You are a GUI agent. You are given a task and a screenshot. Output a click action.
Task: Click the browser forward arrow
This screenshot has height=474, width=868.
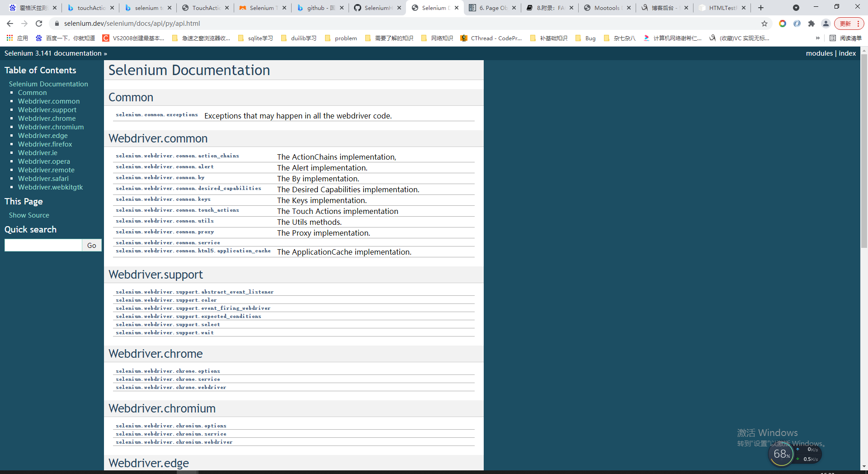(24, 24)
